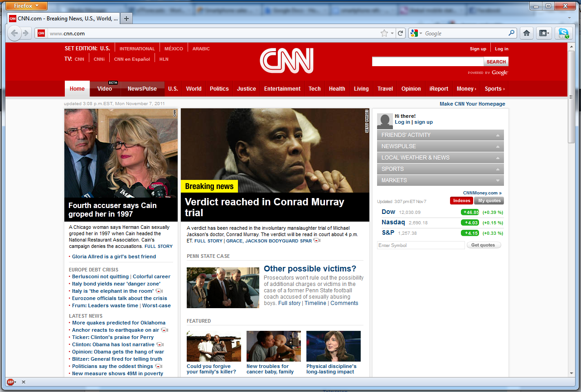Click Log in link in the header
Screen dimensions: 581x392
tap(501, 49)
